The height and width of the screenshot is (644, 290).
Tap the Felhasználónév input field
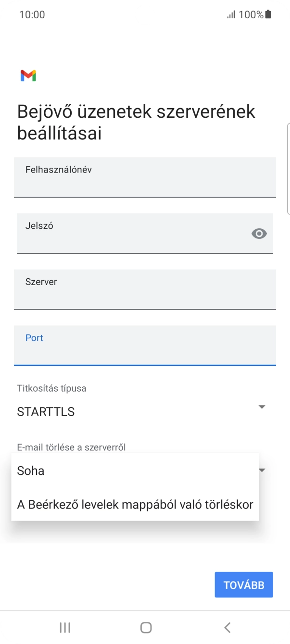pyautogui.click(x=144, y=178)
